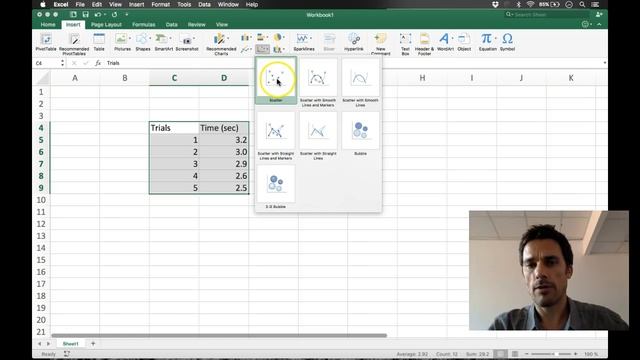Open the Symbol dialog
The height and width of the screenshot is (360, 640).
click(507, 42)
